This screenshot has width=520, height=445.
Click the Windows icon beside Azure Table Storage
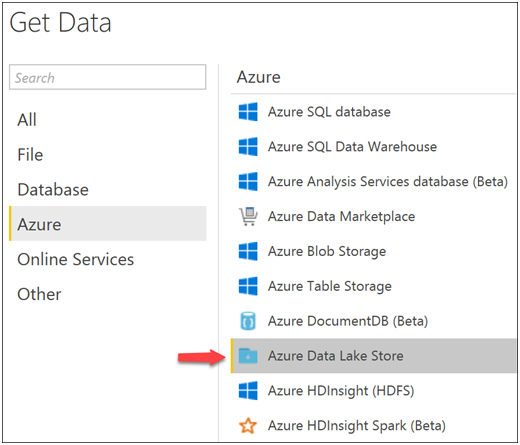click(x=248, y=286)
